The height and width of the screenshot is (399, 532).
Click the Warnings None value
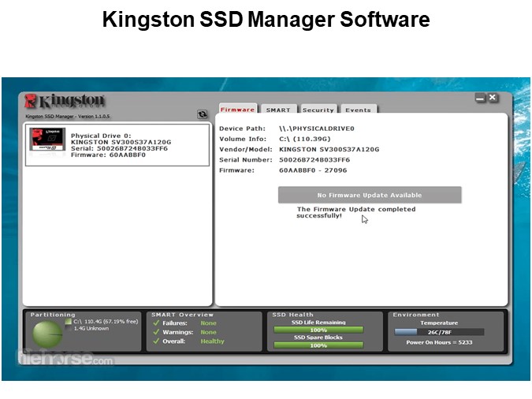tap(208, 332)
